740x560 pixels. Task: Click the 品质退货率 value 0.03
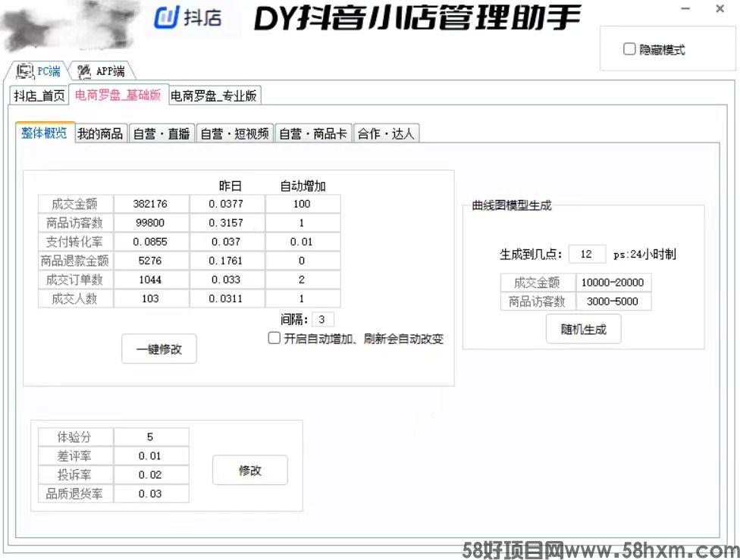(x=151, y=493)
